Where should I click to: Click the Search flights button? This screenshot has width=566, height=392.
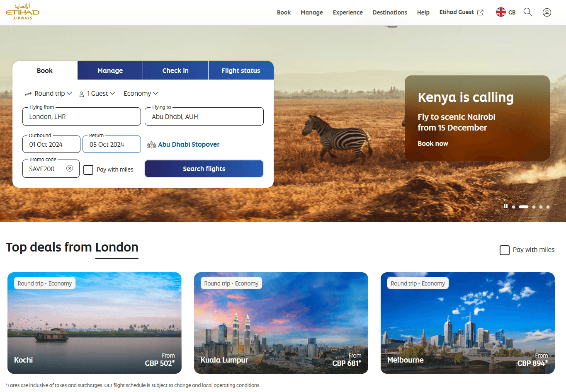click(204, 169)
